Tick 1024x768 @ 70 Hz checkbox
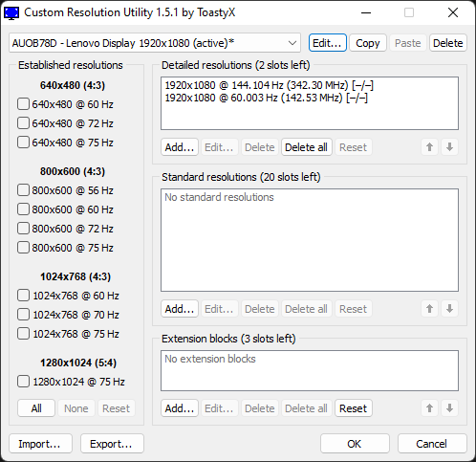 (23, 315)
